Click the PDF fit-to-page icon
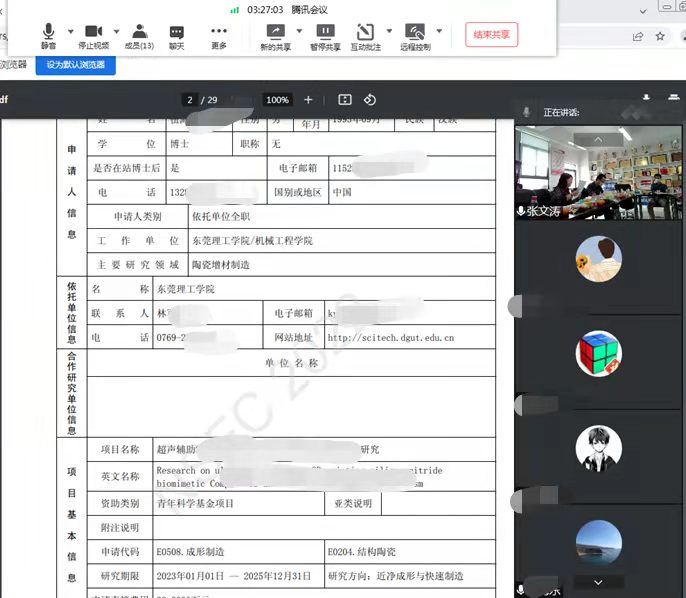The image size is (686, 598). (345, 100)
